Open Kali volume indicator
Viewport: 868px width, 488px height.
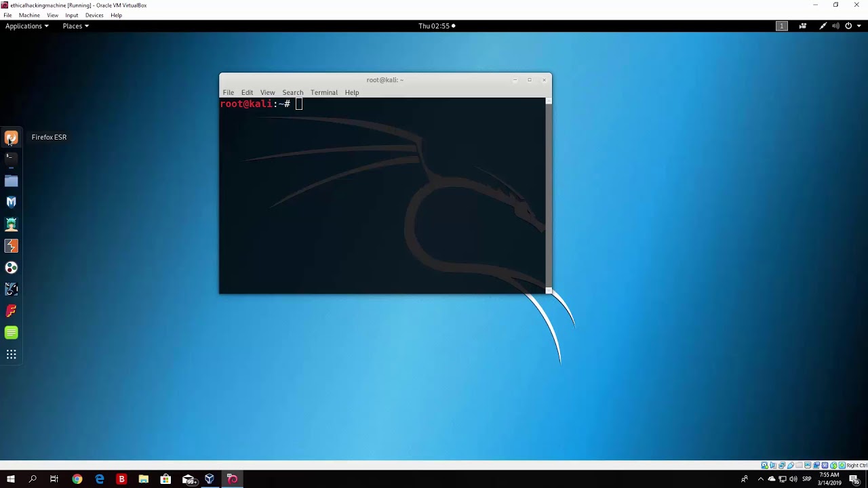tap(835, 26)
